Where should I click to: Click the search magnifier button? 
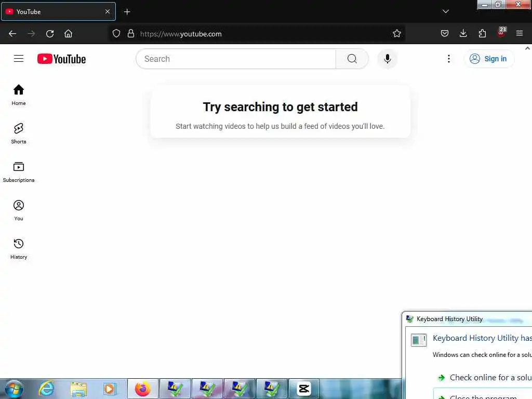[x=352, y=59]
